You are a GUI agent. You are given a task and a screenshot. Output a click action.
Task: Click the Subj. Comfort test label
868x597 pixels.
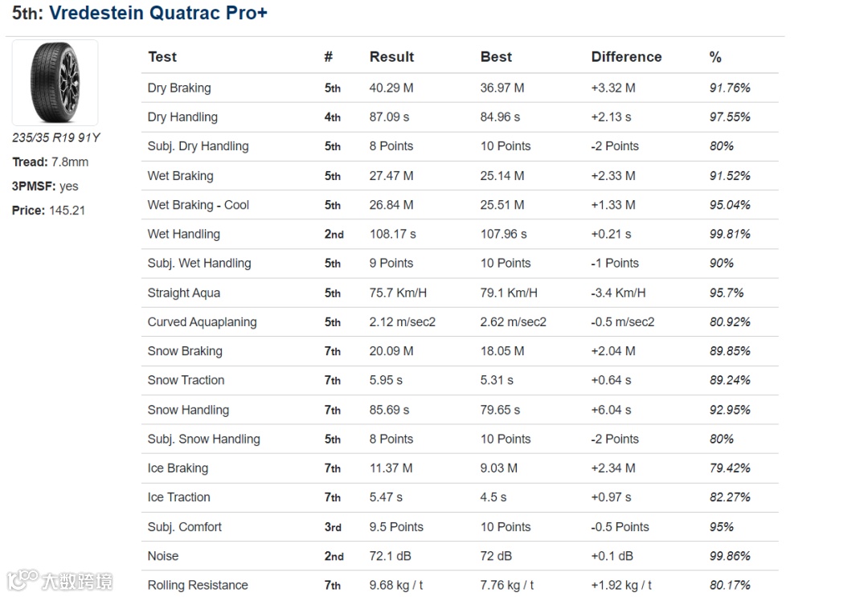tap(184, 527)
